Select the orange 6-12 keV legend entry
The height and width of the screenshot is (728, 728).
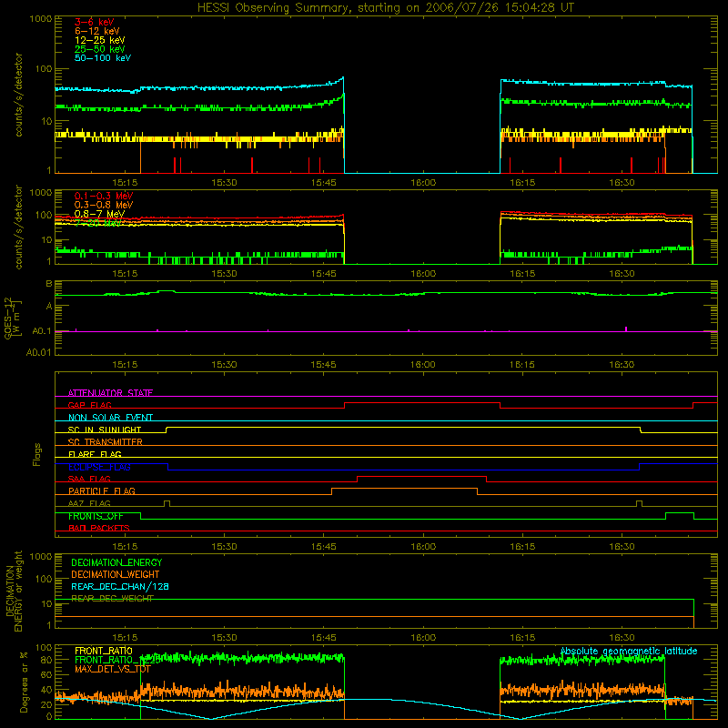[97, 31]
